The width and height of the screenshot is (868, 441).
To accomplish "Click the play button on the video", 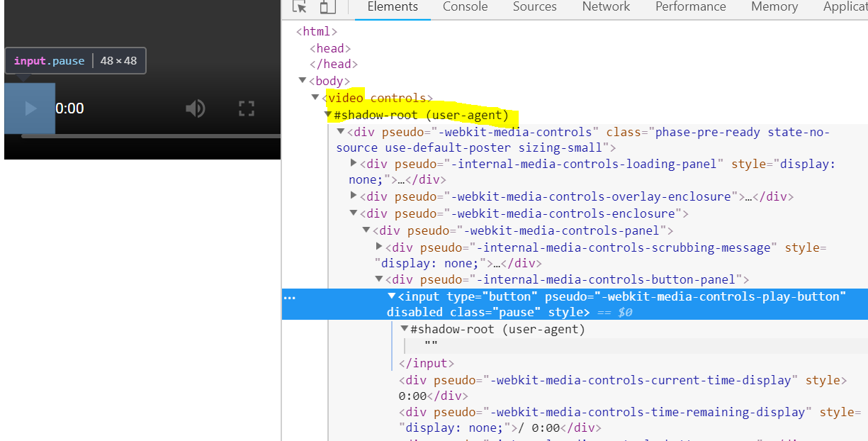I will coord(29,107).
